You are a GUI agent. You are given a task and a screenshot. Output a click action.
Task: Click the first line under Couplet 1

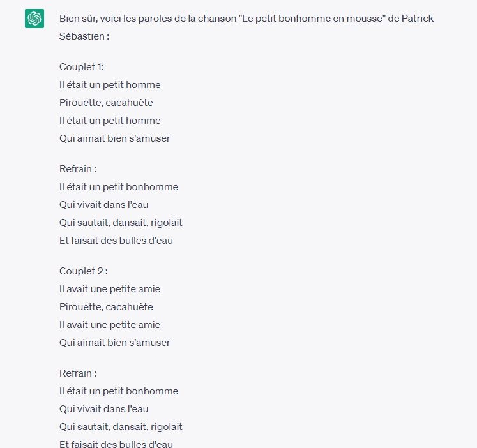coord(110,85)
